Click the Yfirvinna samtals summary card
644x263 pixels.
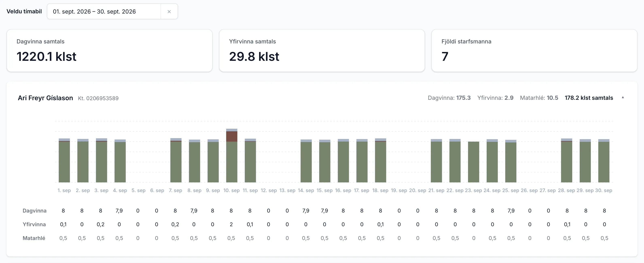322,50
